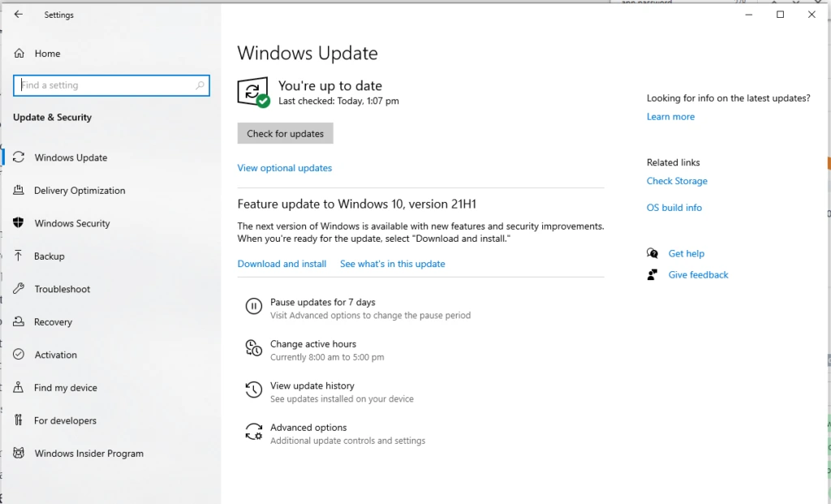Image resolution: width=831 pixels, height=504 pixels.
Task: Select Find my device
Action: tap(65, 387)
